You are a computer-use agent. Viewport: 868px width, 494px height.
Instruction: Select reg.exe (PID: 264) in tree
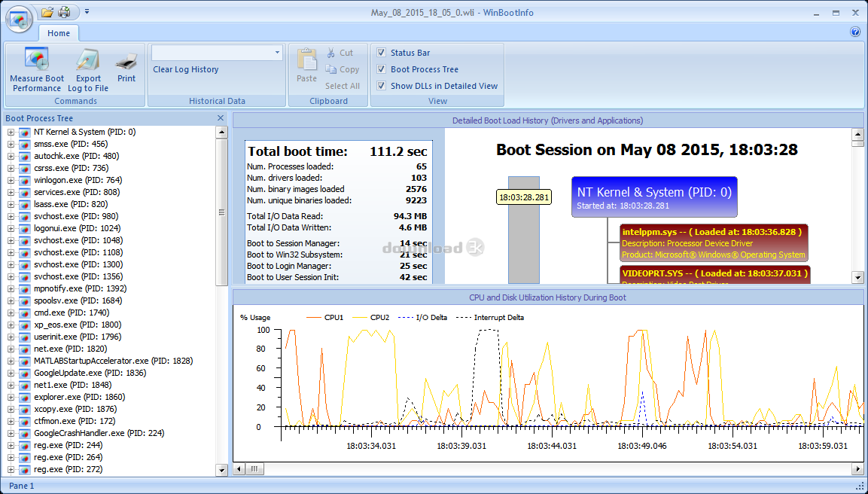(x=68, y=457)
